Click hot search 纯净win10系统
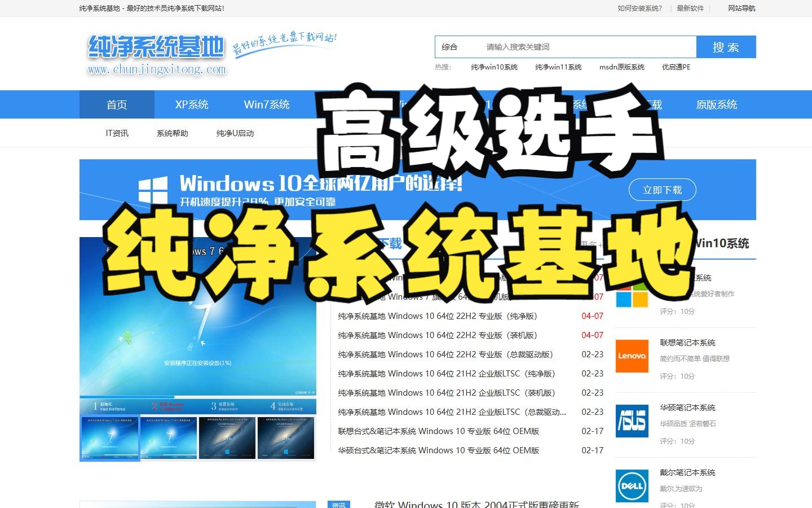Viewport: 812px width, 508px height. 494,67
